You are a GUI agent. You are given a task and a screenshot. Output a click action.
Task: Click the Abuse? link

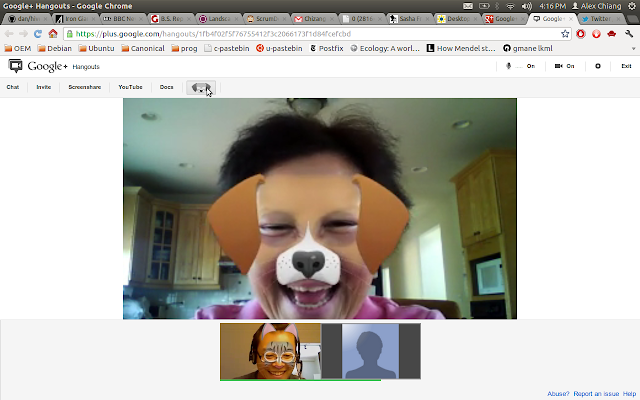558,394
